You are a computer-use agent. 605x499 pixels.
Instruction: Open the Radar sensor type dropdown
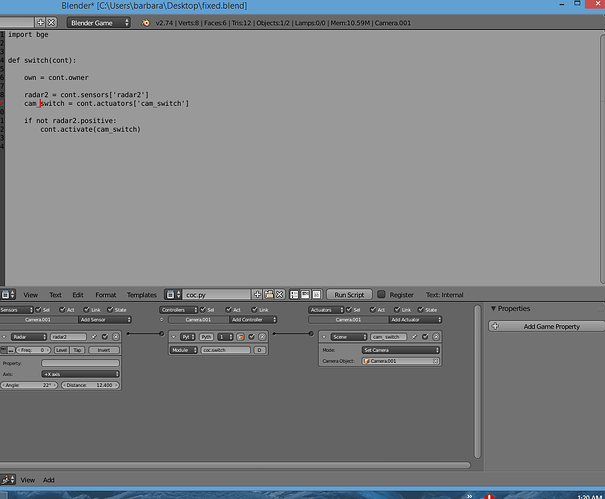click(29, 337)
